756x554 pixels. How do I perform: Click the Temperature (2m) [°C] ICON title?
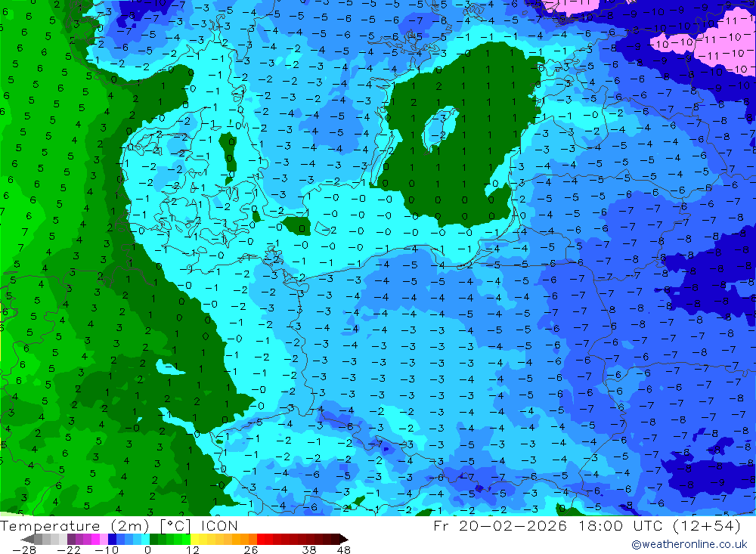[x=119, y=525]
